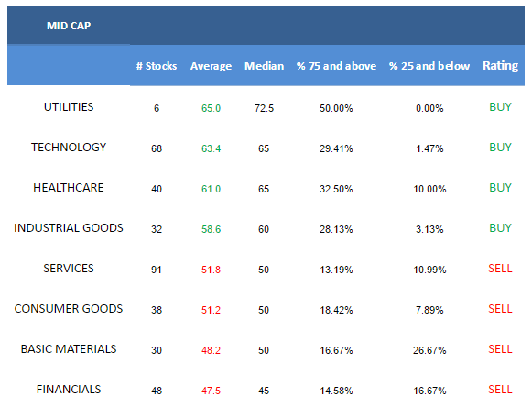Click the HEALTHCARE sector label
Viewport: 532px width, 407px height.
click(x=69, y=188)
